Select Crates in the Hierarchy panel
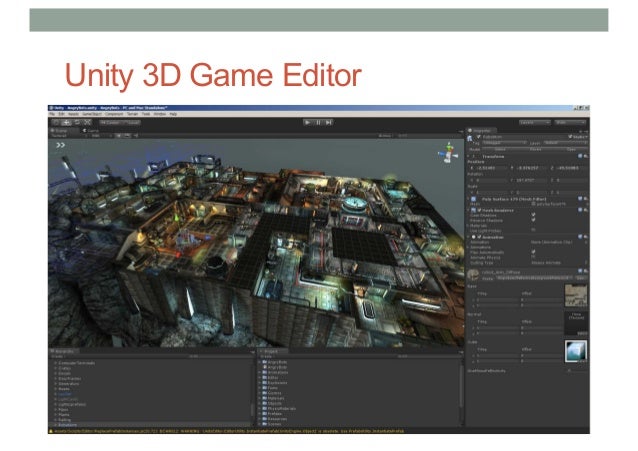 tap(65, 368)
